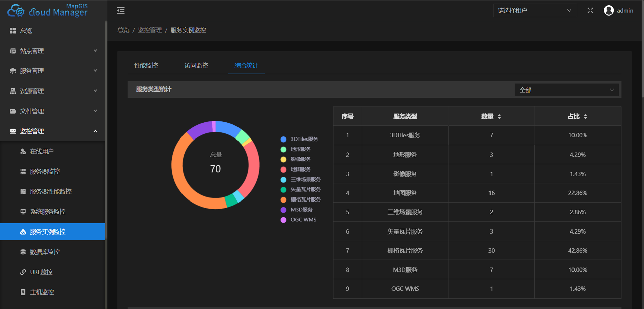Expand the 站点管理 sidebar menu
This screenshot has height=309, width=644.
[x=53, y=51]
